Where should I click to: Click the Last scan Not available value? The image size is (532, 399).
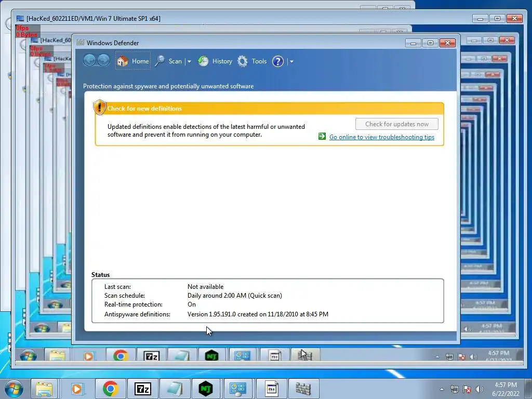coord(205,287)
